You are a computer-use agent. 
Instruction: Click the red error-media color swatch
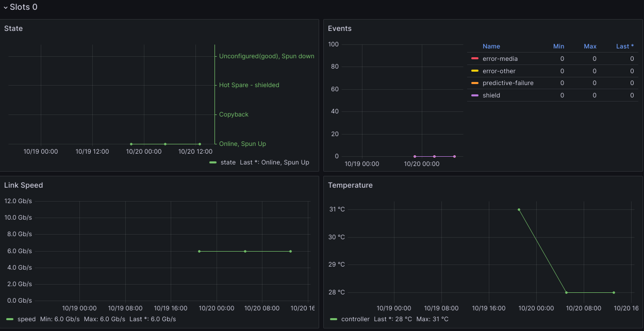[x=475, y=59]
